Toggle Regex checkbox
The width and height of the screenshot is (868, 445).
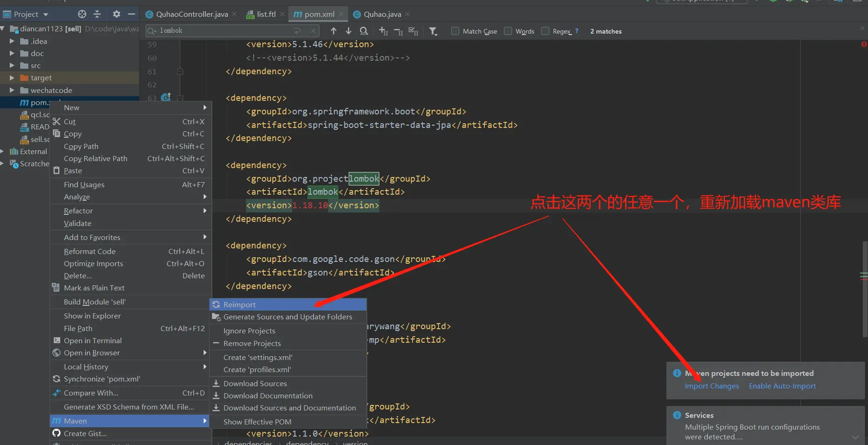pos(545,31)
